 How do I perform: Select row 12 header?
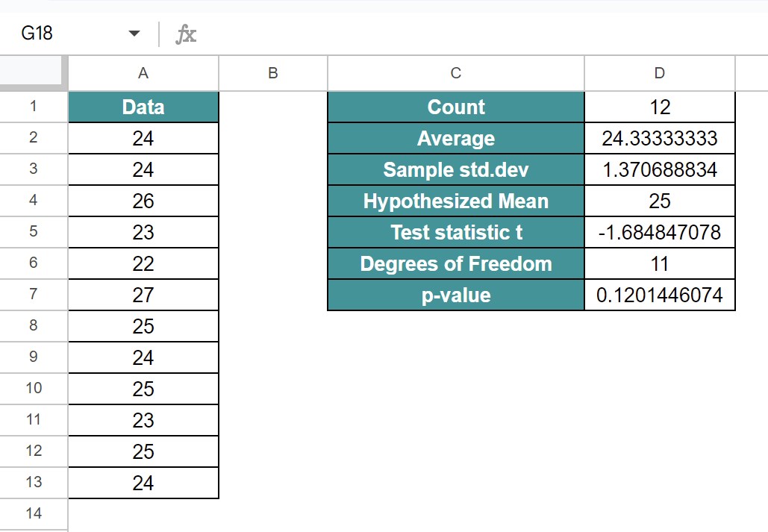click(x=34, y=451)
